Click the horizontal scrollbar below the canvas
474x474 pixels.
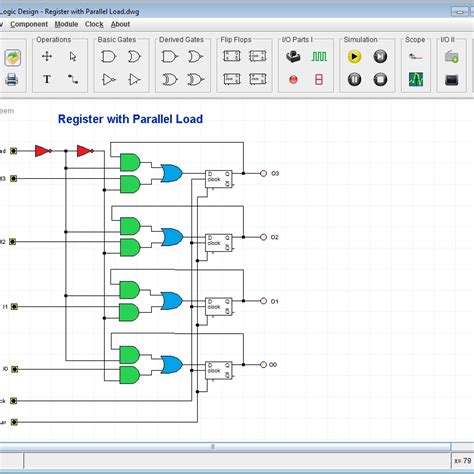[x=225, y=446]
